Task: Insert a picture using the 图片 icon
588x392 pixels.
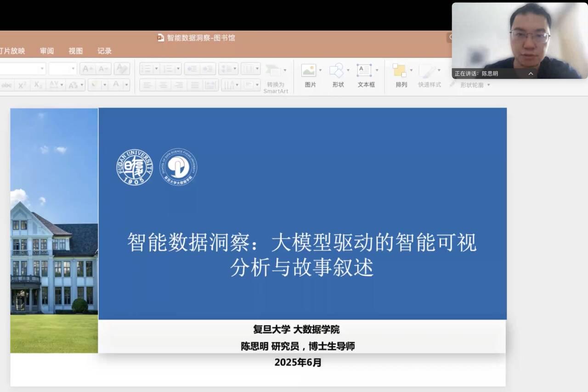Action: (x=309, y=71)
